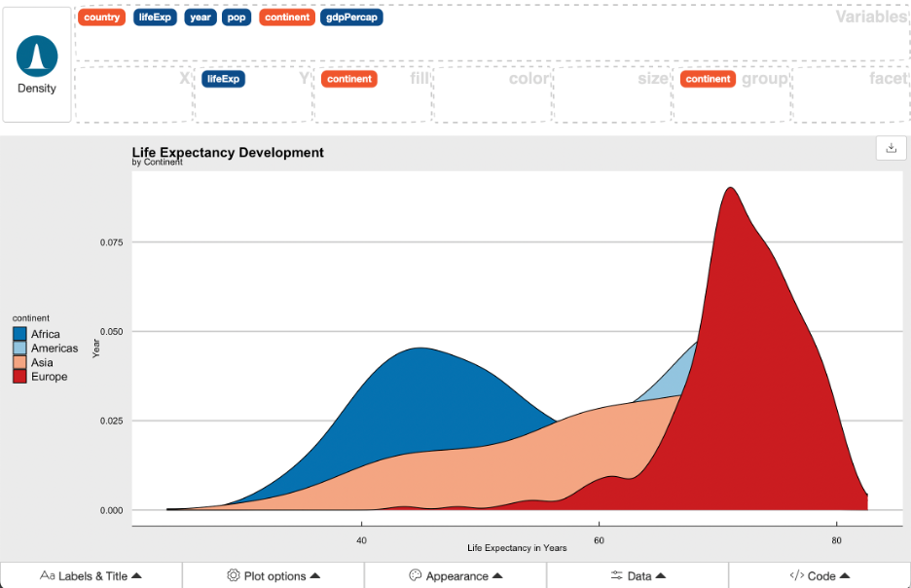Select continent badge in Variables row
The width and height of the screenshot is (911, 588).
point(287,18)
